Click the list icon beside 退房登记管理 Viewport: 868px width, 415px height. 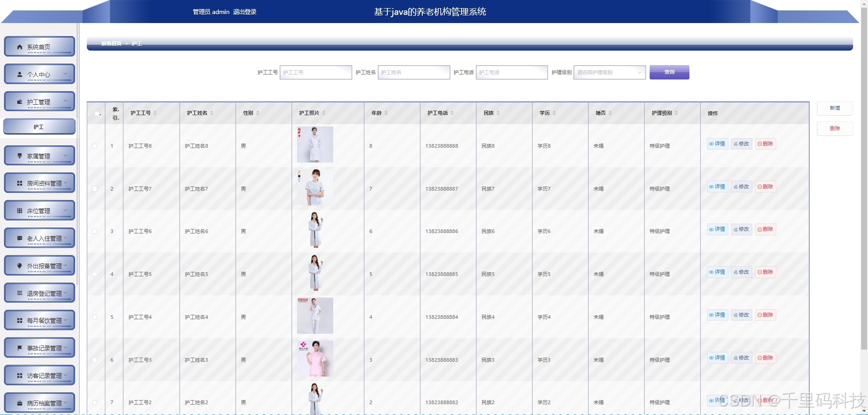coord(19,294)
